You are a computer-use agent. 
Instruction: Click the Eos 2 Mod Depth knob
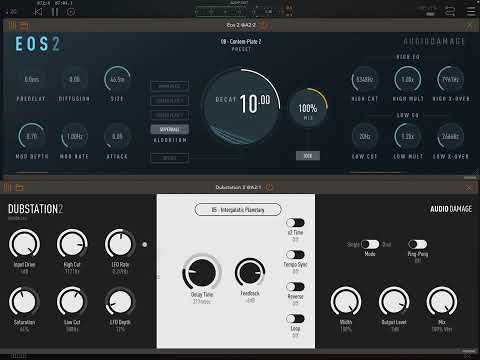[x=32, y=136]
